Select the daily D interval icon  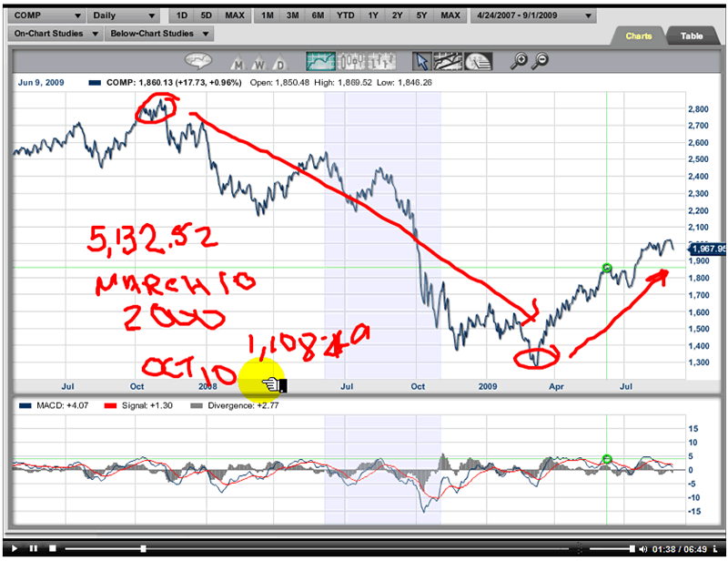[x=280, y=62]
